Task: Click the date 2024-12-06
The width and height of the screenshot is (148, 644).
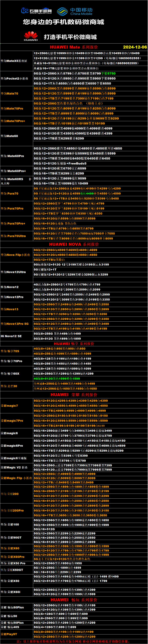Action: (135, 47)
